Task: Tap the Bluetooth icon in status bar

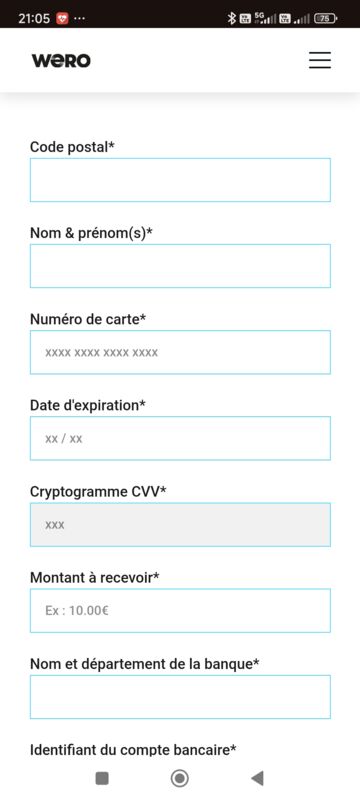Action: [232, 19]
